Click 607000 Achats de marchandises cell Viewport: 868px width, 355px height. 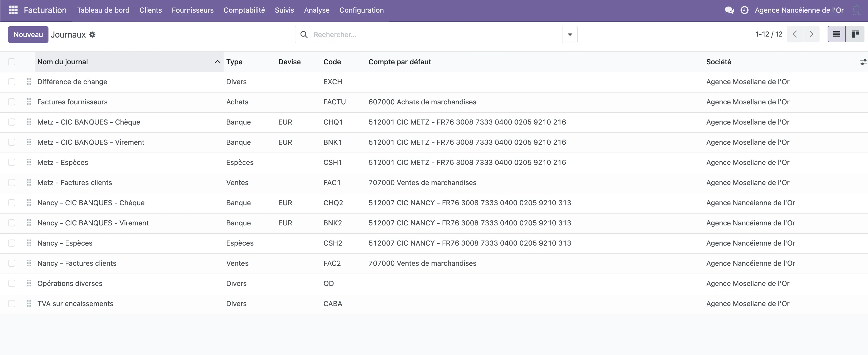click(422, 102)
